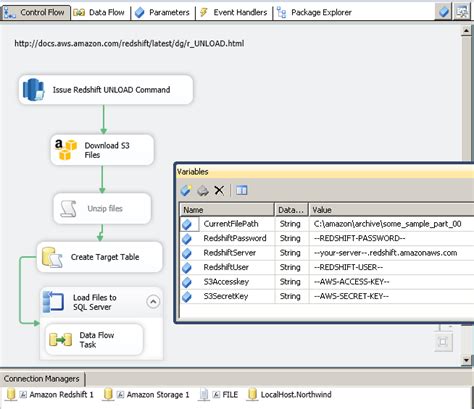The image size is (474, 409).
Task: Click the CurrentFilePath variable icon
Action: point(187,224)
